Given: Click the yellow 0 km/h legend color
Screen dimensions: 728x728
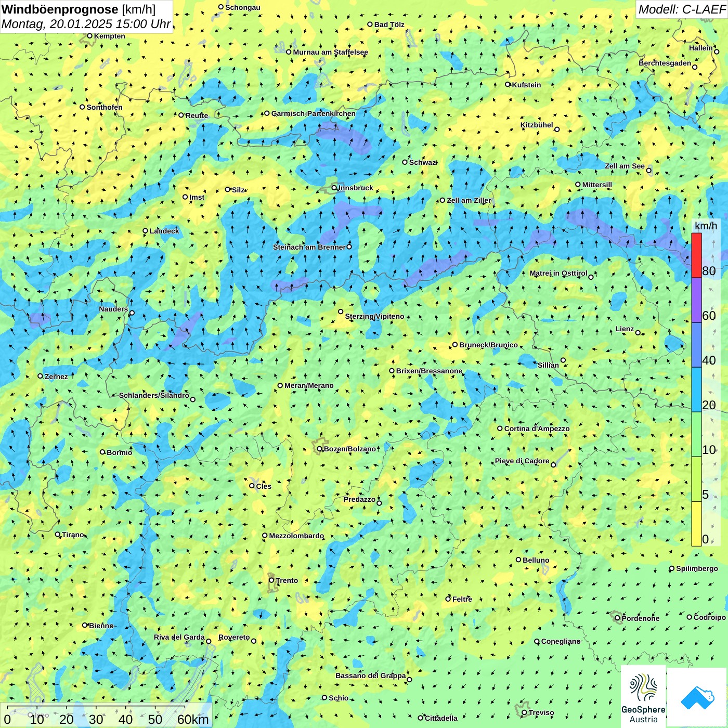Looking at the screenshot, I should [x=696, y=524].
